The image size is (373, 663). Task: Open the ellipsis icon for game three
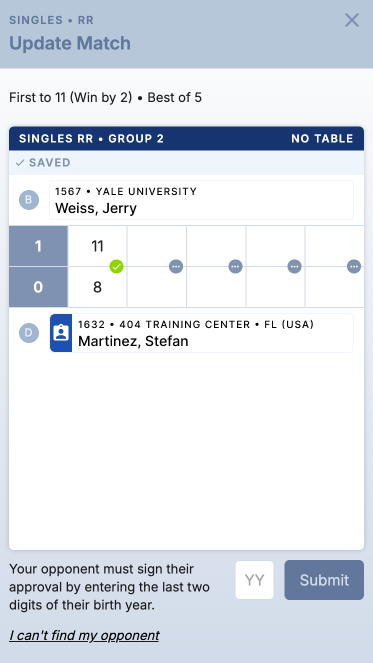(235, 266)
